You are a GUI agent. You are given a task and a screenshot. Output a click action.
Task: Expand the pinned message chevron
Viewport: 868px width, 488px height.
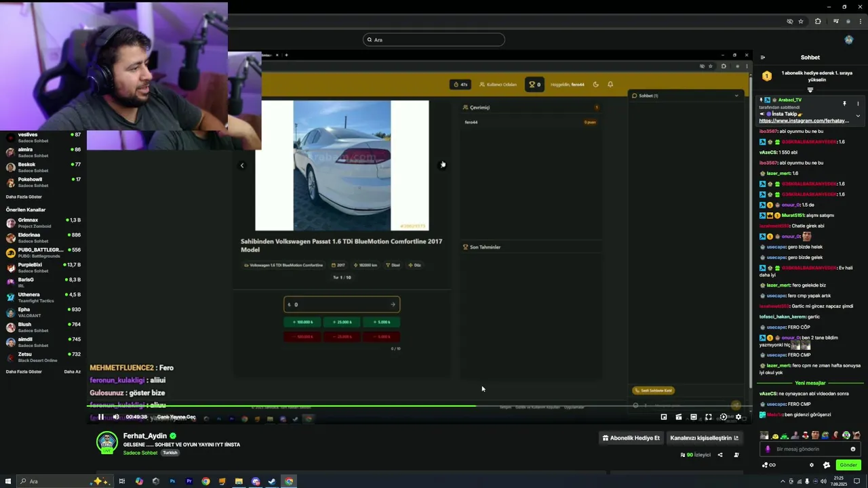pyautogui.click(x=858, y=116)
